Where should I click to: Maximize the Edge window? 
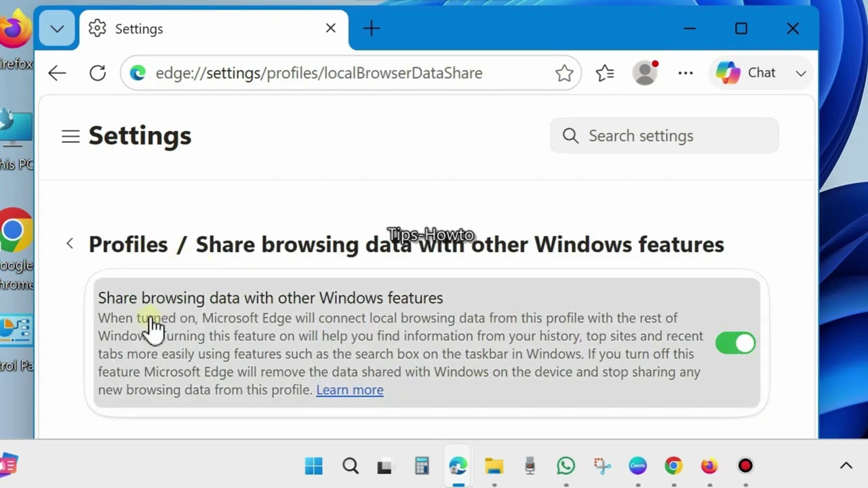(741, 28)
